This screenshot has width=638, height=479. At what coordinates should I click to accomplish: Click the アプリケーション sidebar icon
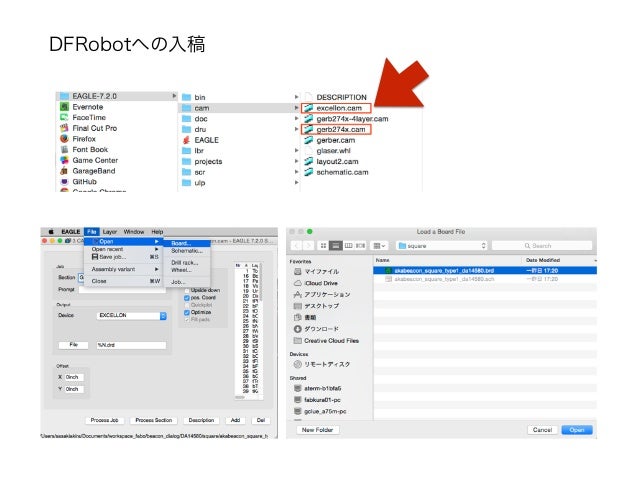tap(298, 294)
